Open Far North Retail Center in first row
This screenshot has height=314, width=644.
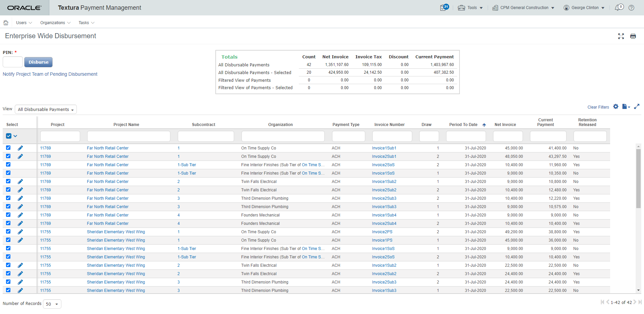pyautogui.click(x=108, y=148)
